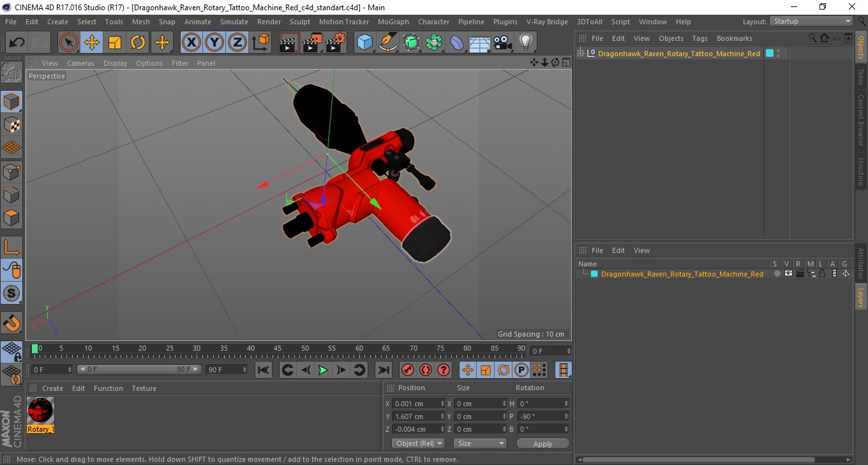
Task: Enable Axis mode
Action: tap(11, 247)
